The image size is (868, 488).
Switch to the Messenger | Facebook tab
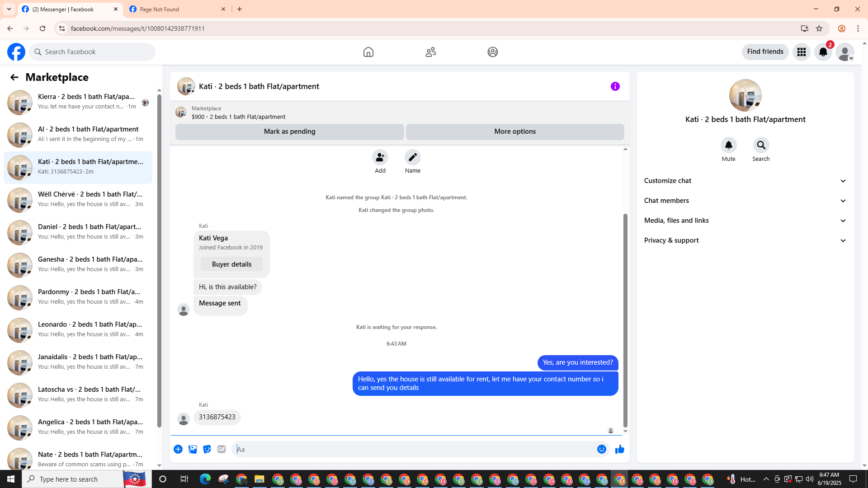(x=70, y=9)
